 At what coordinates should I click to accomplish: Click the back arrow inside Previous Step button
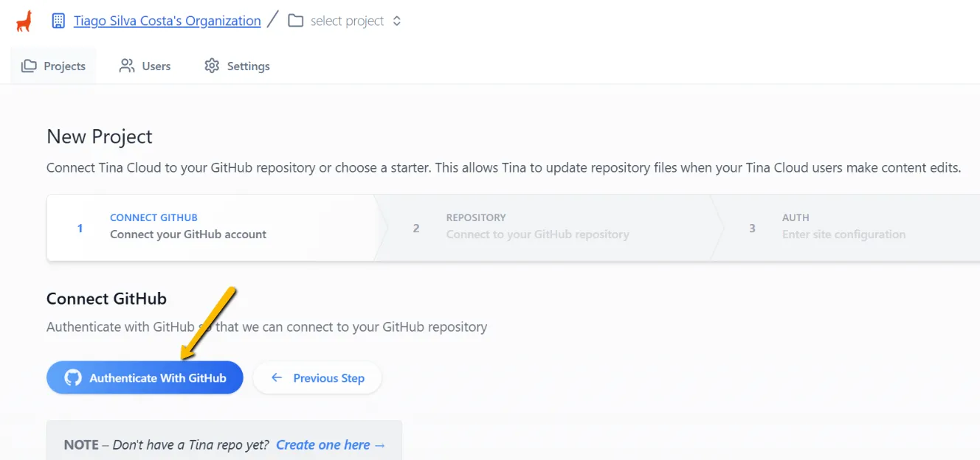pyautogui.click(x=277, y=377)
